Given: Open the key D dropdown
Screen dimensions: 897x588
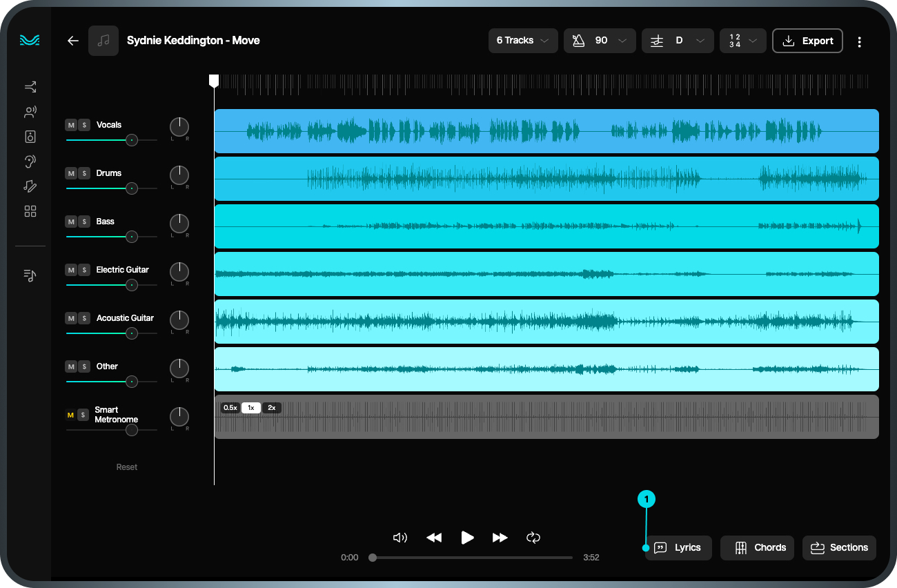Looking at the screenshot, I should (677, 41).
